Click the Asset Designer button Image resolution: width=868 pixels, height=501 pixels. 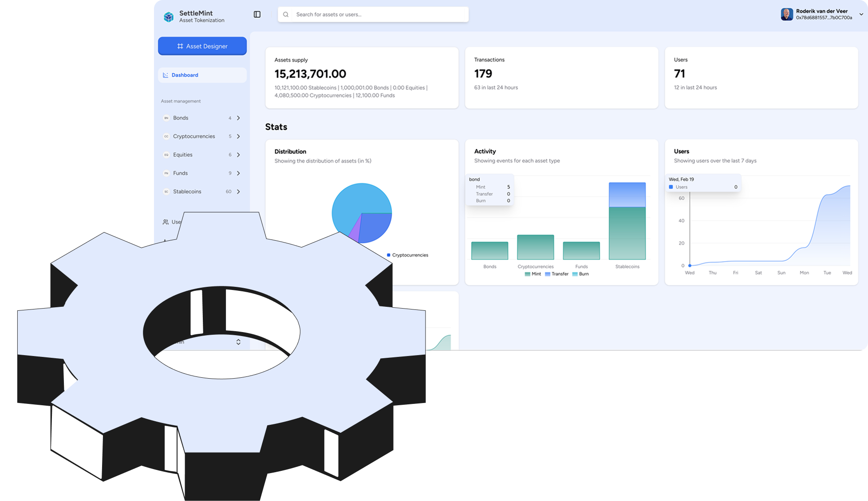(x=202, y=46)
